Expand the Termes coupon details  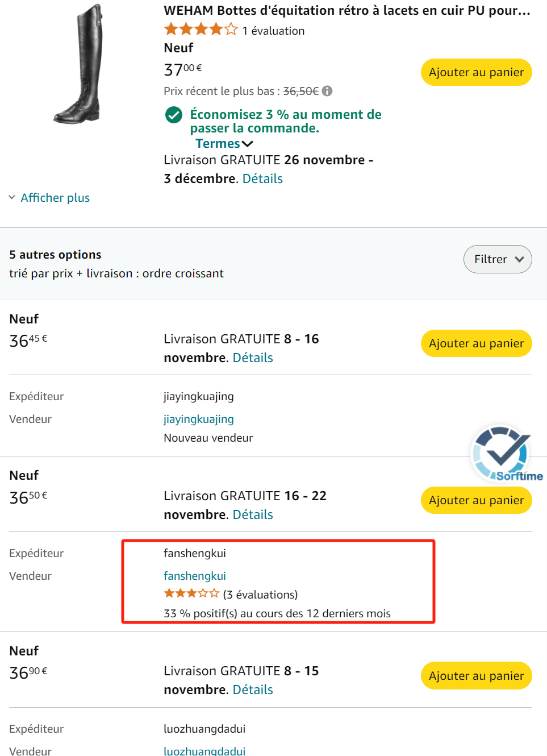[224, 144]
